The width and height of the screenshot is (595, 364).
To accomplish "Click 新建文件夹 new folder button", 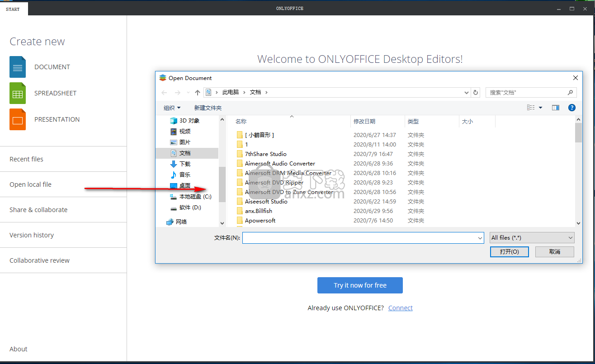I will click(x=208, y=108).
